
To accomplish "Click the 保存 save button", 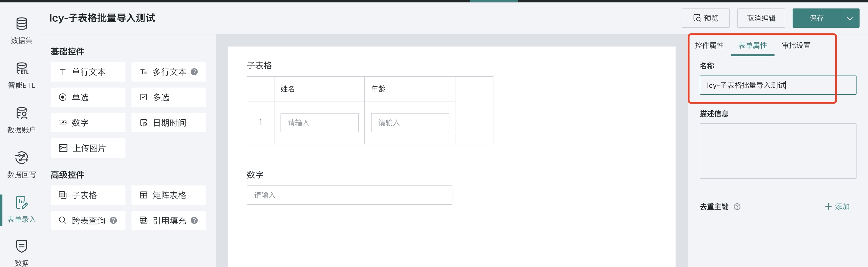I will pos(816,18).
